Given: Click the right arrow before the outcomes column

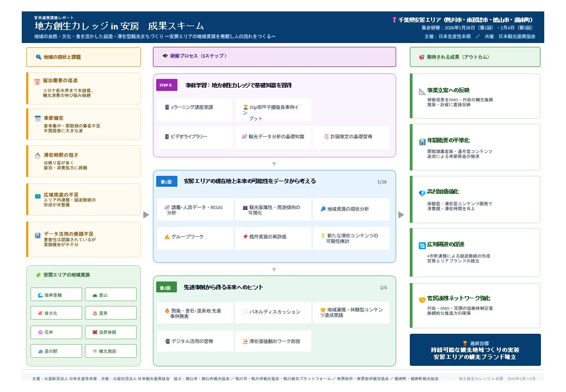Looking at the screenshot, I should [401, 215].
